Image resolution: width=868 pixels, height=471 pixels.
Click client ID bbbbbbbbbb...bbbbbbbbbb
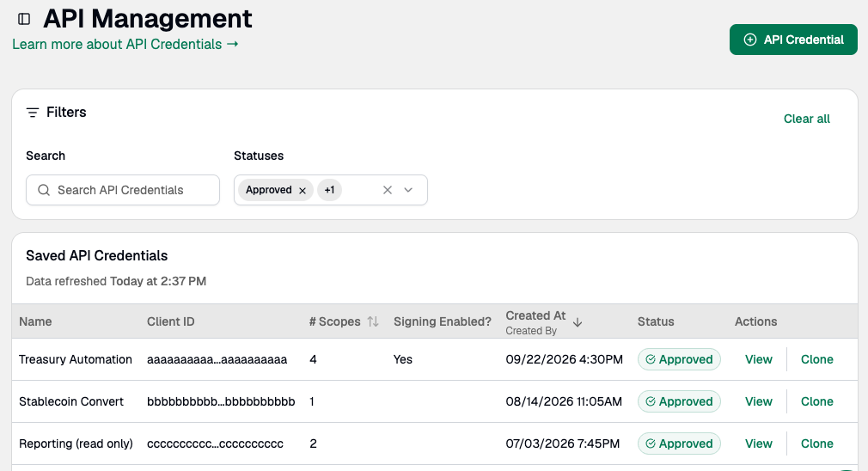pos(221,401)
